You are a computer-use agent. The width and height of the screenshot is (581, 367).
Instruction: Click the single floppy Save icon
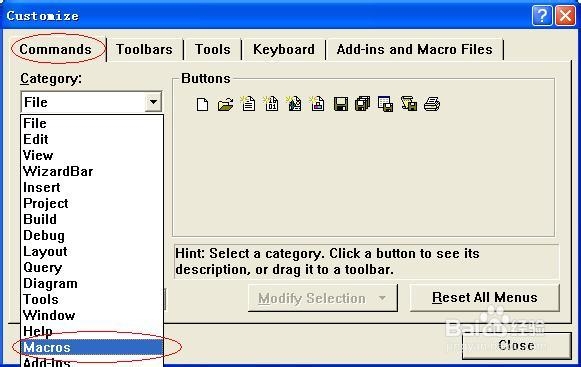point(341,104)
